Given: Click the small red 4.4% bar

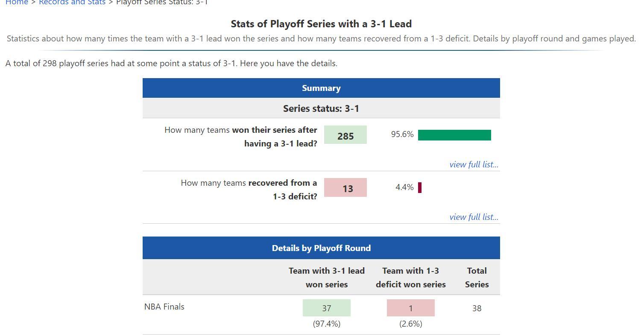Looking at the screenshot, I should coord(420,188).
